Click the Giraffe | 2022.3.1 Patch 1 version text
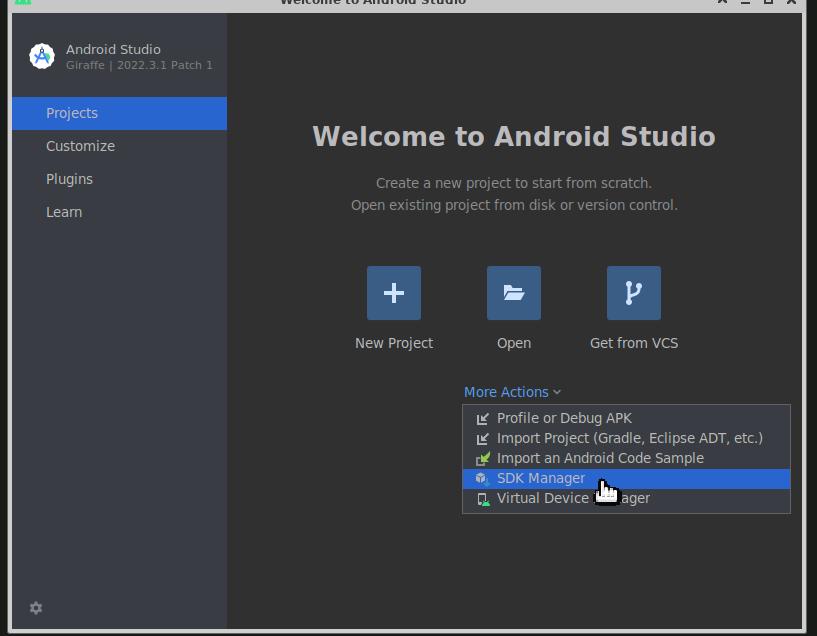The image size is (817, 636). click(x=139, y=65)
